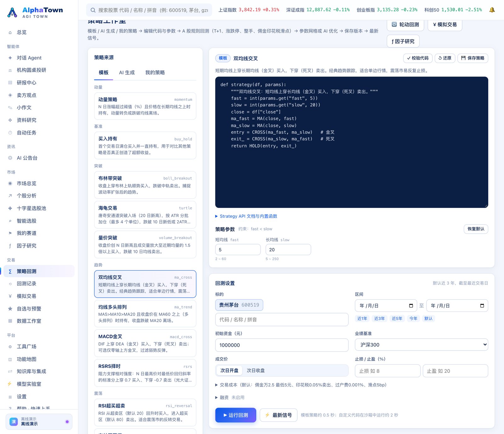Switch to the AI 生成 tab
Screen dimensions: 504x434
click(127, 72)
